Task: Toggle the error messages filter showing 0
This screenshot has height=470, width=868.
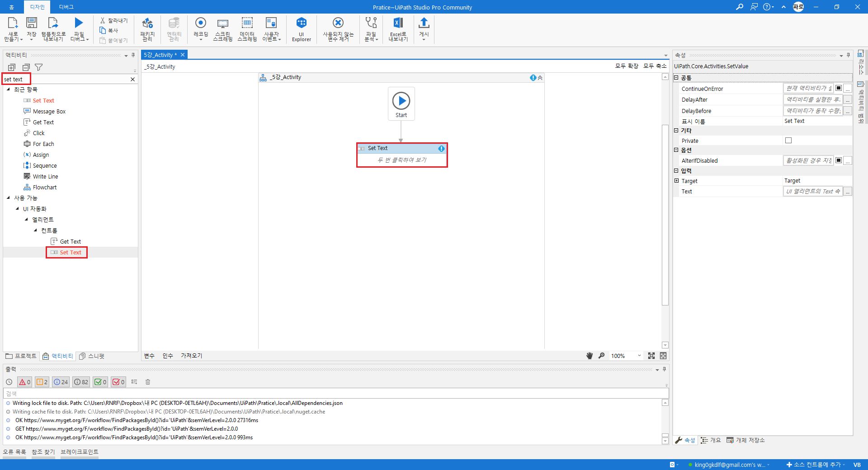Action: pos(24,382)
